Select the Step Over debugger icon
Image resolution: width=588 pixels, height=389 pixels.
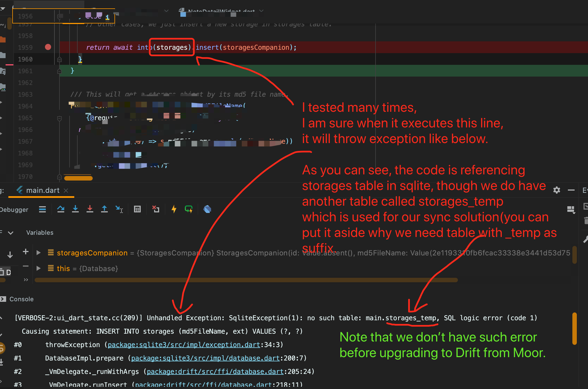[x=61, y=209]
